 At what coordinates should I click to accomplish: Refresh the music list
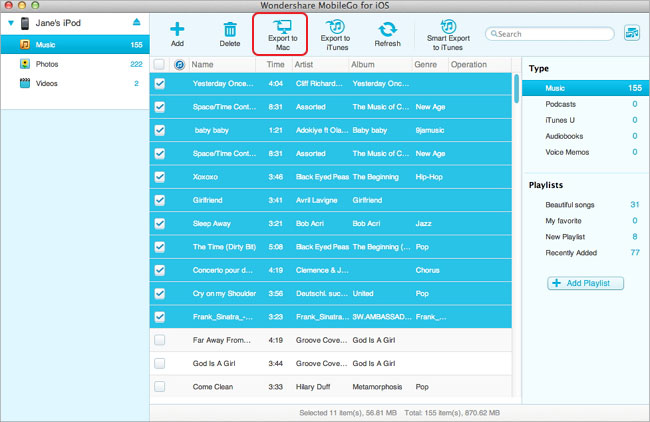coord(387,34)
